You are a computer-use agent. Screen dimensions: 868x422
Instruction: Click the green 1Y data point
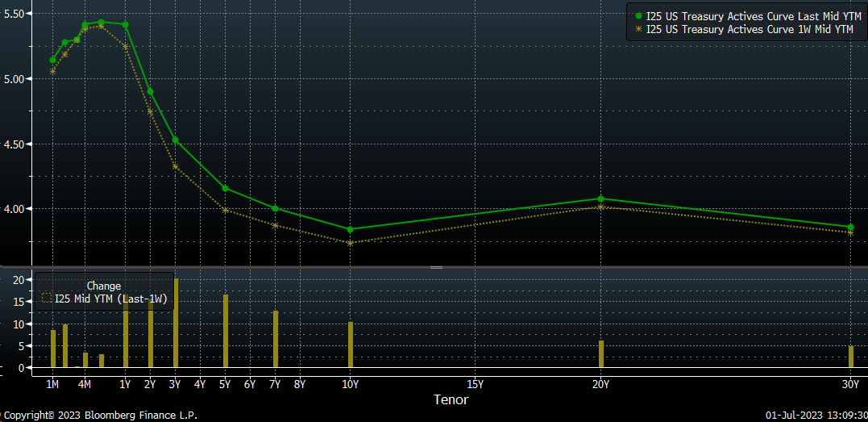click(125, 24)
